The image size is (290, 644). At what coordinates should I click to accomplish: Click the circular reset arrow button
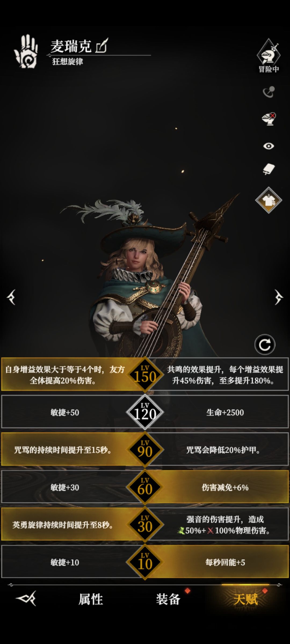[x=265, y=345]
